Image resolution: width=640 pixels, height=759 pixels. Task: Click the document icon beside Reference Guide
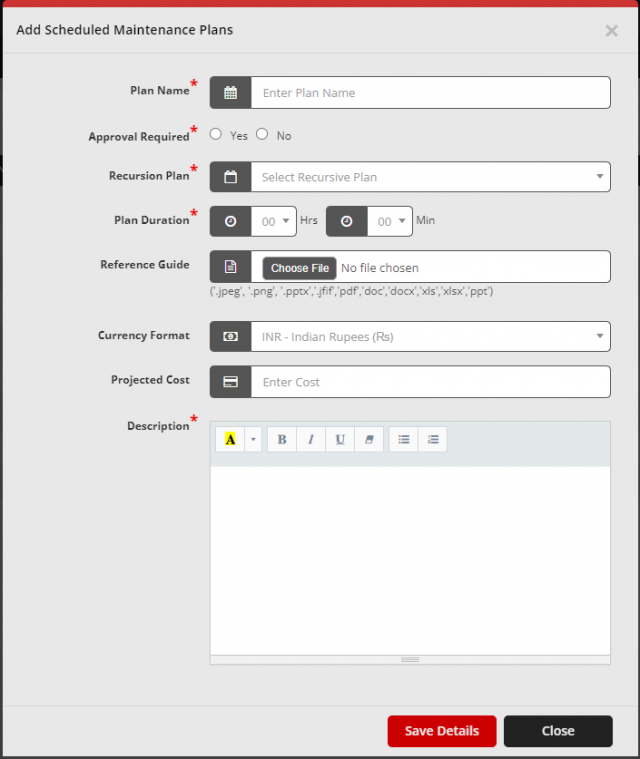230,266
